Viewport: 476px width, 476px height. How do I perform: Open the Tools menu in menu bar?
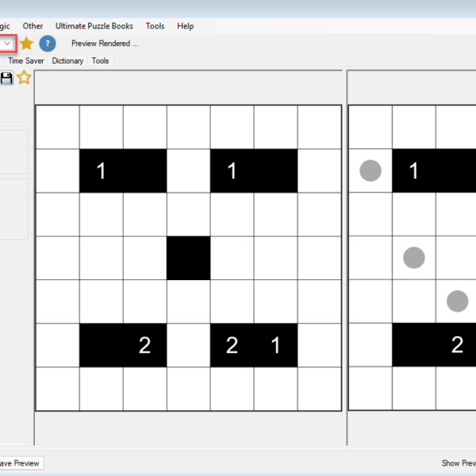click(155, 26)
